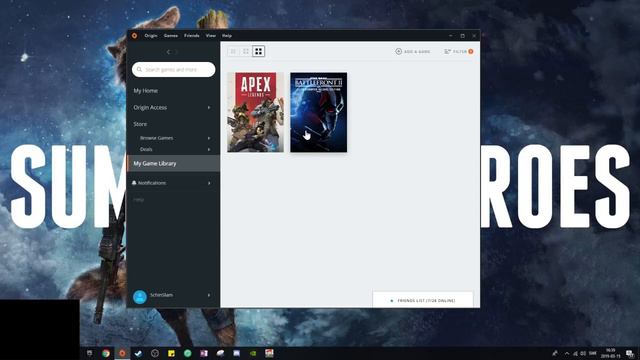Open the yellow sticky notes taskbar icon
The width and height of the screenshot is (640, 360).
(171, 353)
